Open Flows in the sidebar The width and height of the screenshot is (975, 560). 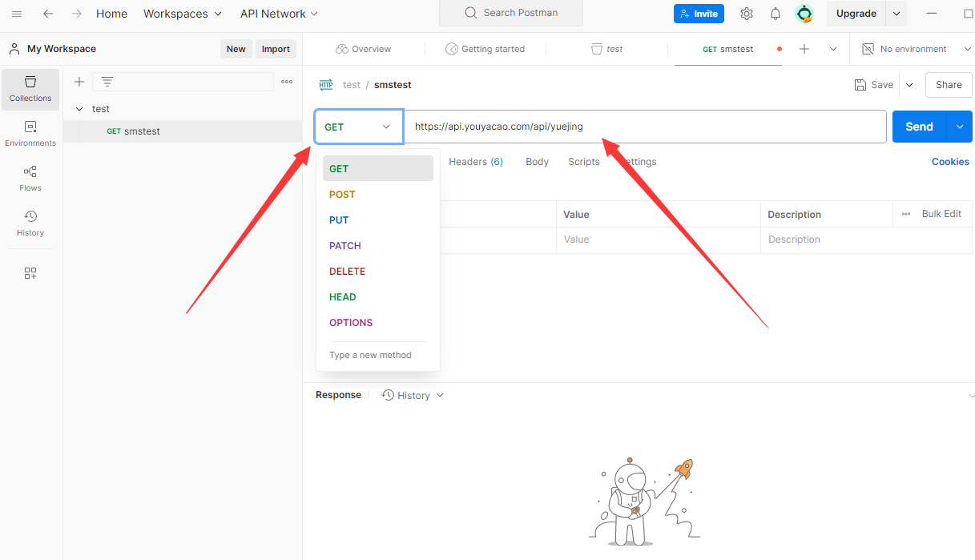[30, 179]
